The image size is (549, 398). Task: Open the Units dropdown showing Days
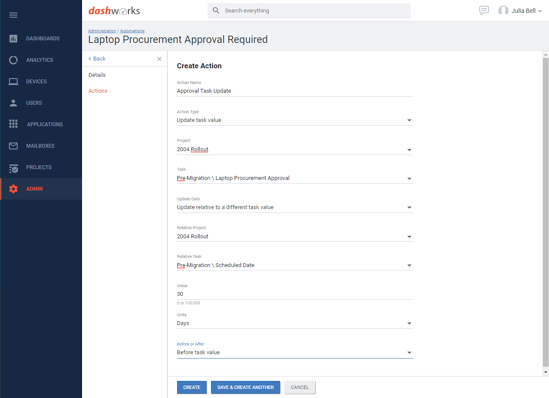(294, 323)
